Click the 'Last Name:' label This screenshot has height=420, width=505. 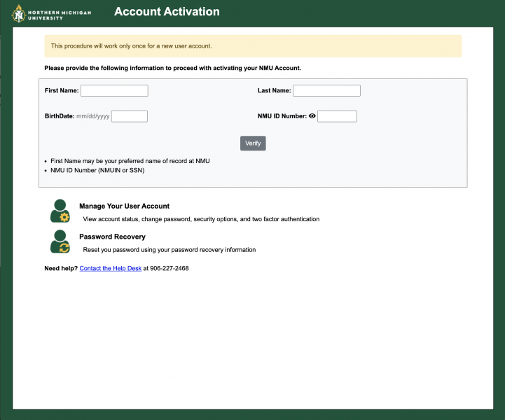pyautogui.click(x=275, y=91)
